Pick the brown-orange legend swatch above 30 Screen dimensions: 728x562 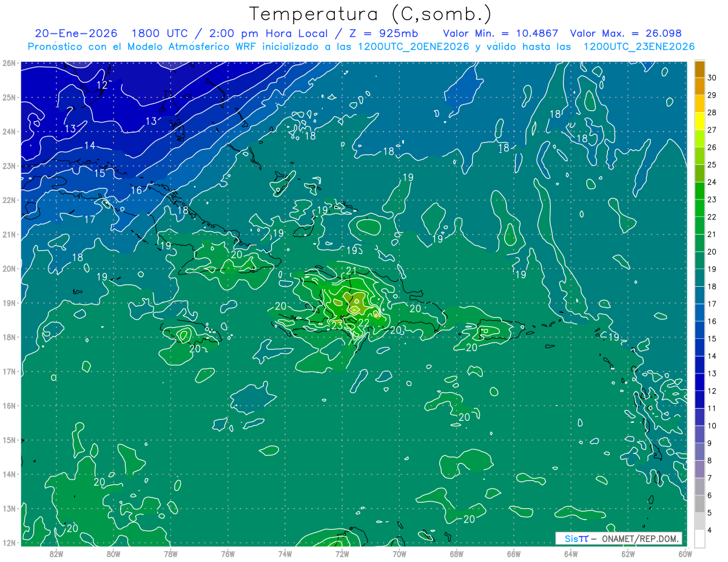[x=699, y=69]
